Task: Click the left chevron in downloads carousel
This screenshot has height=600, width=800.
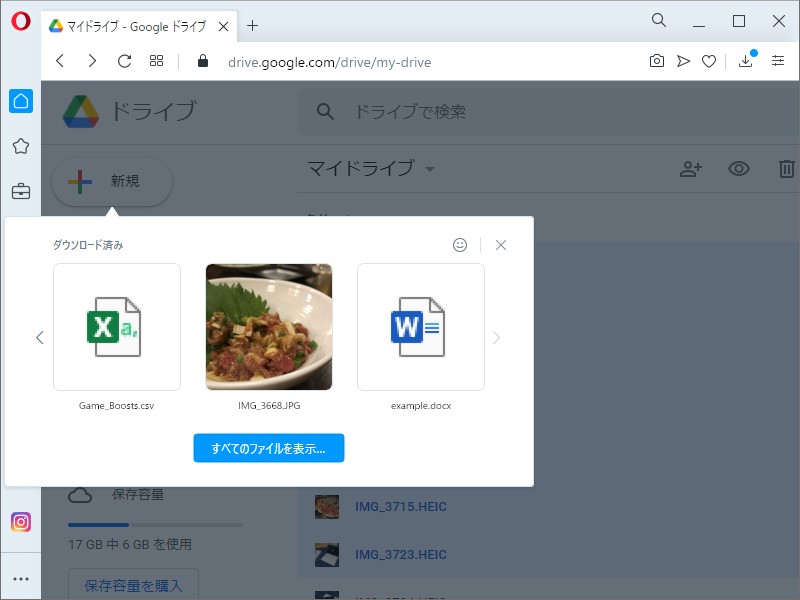Action: click(x=40, y=338)
